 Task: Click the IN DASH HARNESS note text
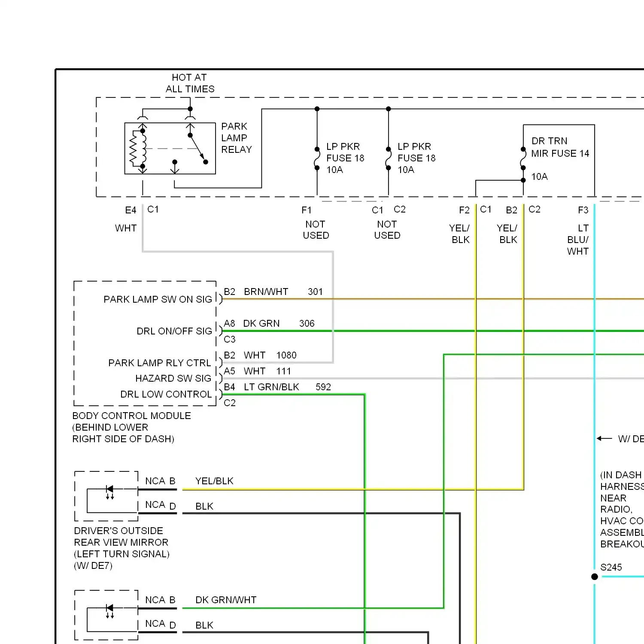click(622, 510)
